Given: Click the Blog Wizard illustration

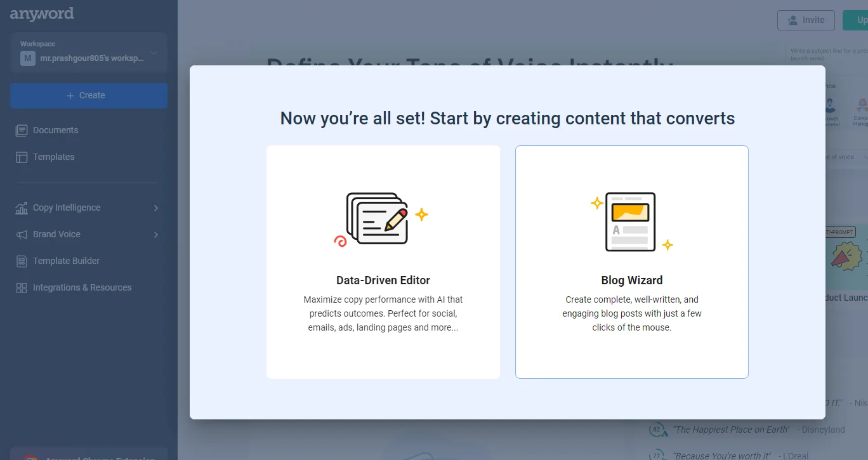Looking at the screenshot, I should pyautogui.click(x=632, y=221).
